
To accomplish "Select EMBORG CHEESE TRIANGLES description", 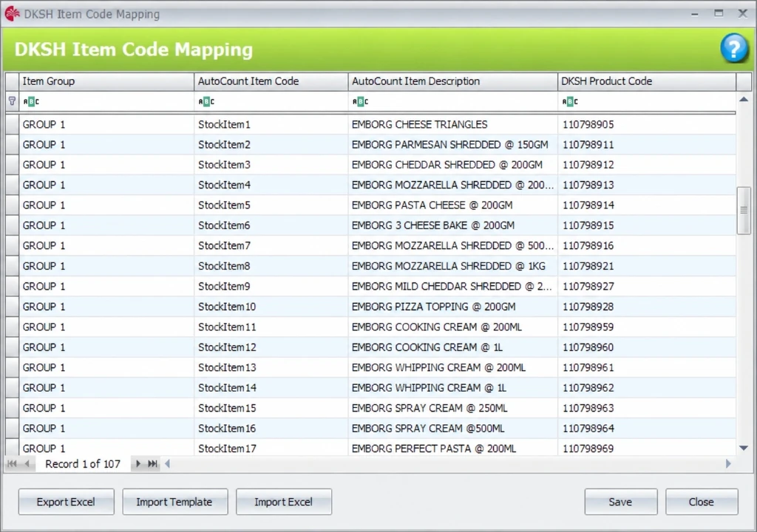I will tap(453, 125).
